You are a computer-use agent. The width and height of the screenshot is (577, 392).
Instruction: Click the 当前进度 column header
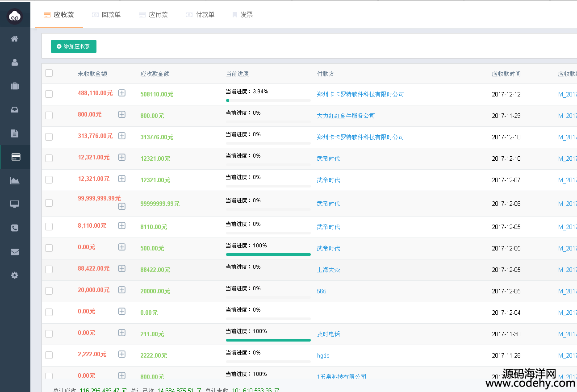tap(238, 74)
